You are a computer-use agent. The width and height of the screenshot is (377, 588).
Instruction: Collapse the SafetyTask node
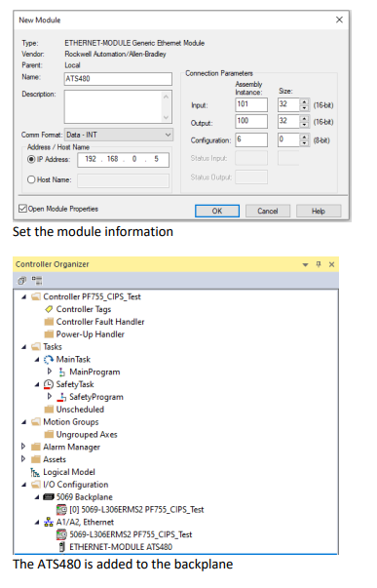37,385
